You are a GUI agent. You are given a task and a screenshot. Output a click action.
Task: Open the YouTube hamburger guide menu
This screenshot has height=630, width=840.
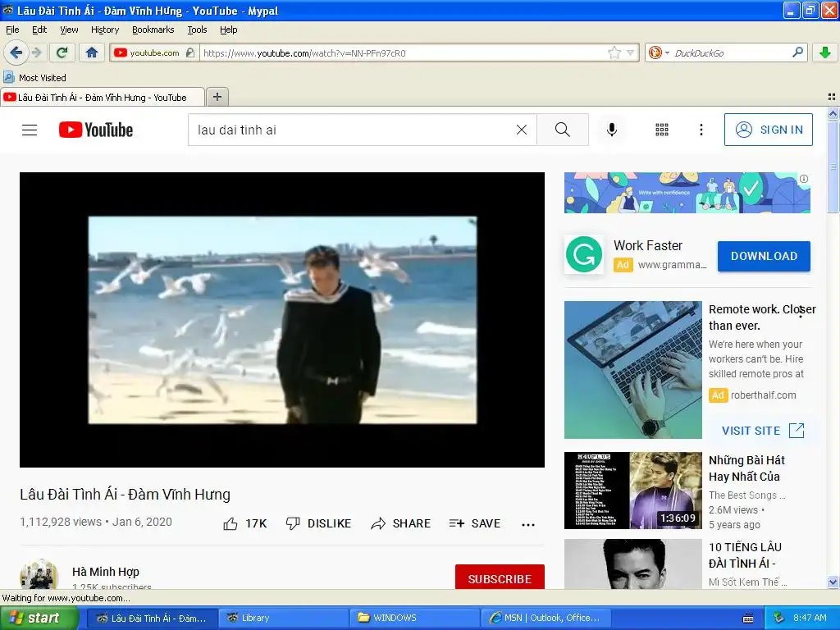click(x=30, y=130)
